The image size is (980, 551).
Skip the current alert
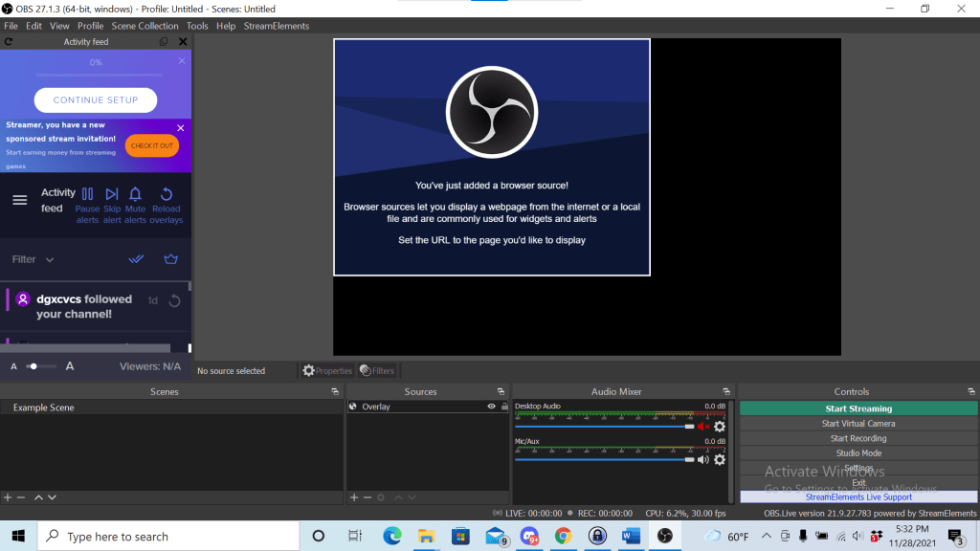[111, 195]
